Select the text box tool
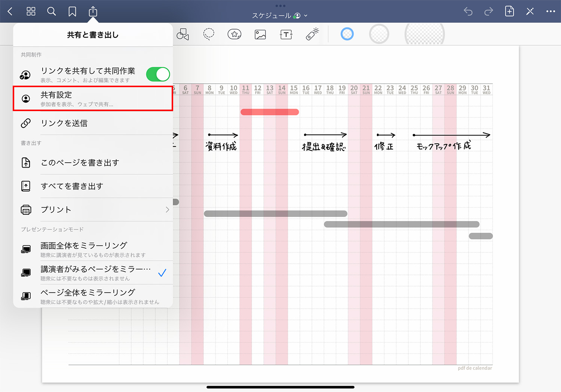561x392 pixels. click(286, 35)
